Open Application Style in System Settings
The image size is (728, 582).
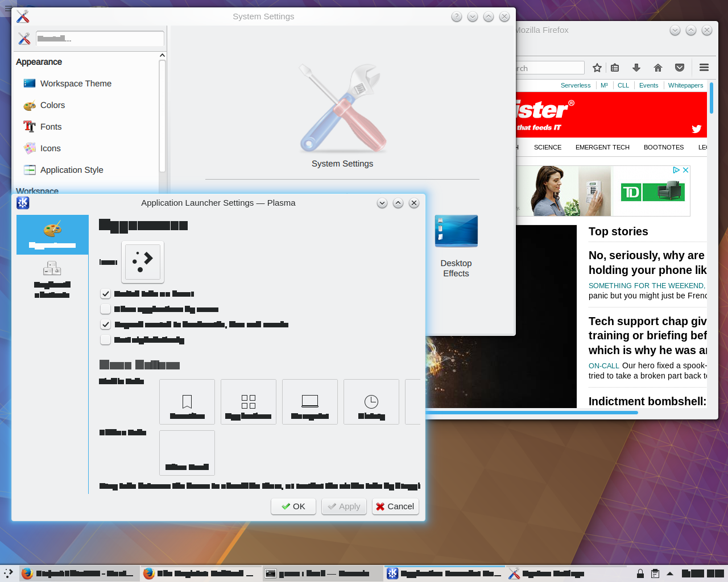[72, 170]
